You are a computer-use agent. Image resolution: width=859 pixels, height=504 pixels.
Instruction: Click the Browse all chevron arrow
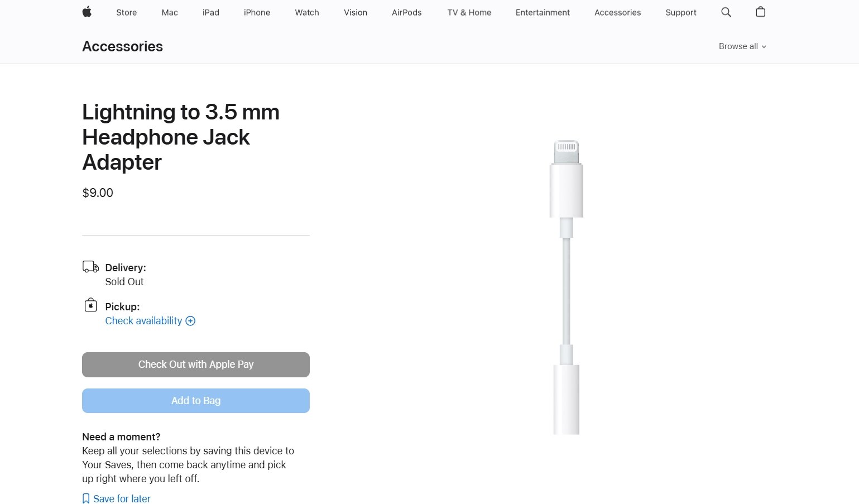764,47
